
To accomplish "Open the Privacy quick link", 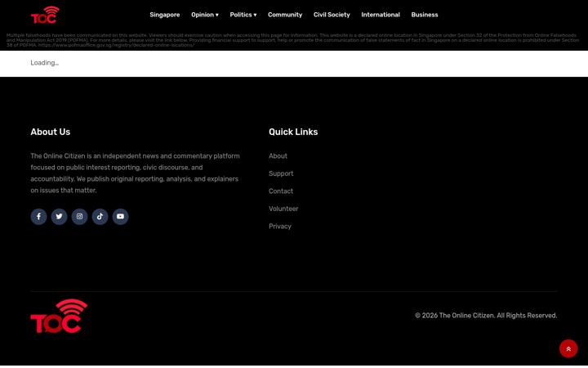I will coord(280,227).
